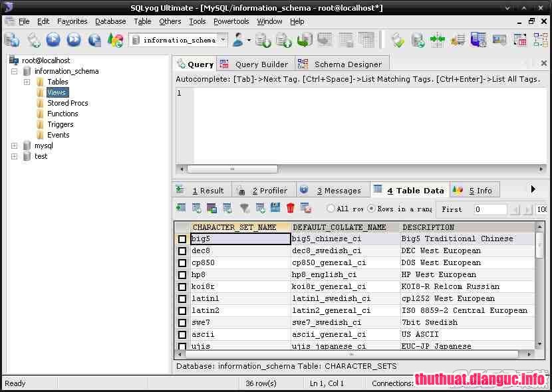
Task: Tick the checkbox for the dec8 row
Action: pyautogui.click(x=182, y=251)
